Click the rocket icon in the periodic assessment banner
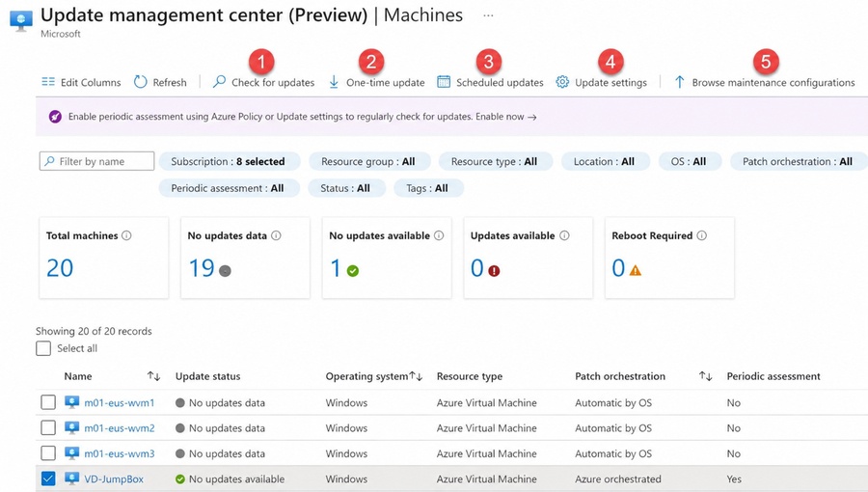Viewport: 868px width, 492px height. coord(55,116)
